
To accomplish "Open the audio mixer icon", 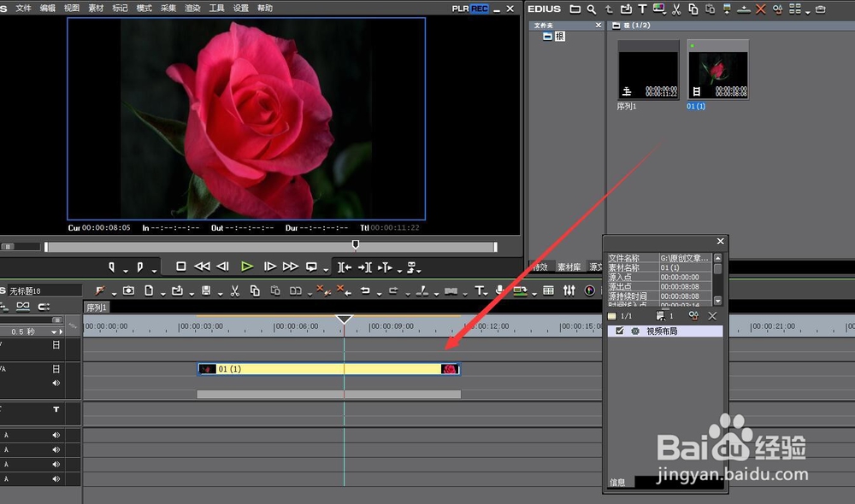I will coord(569,290).
